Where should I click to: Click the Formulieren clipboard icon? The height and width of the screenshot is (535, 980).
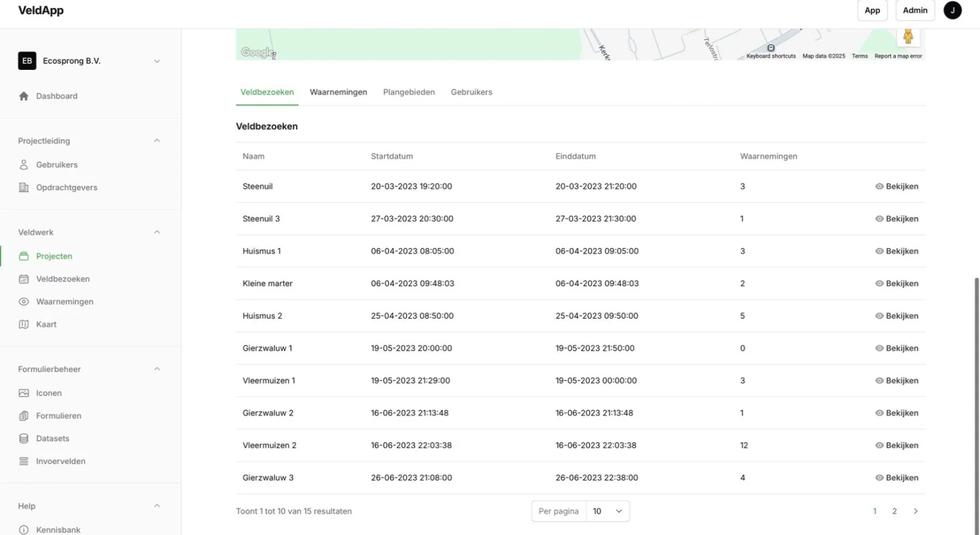[24, 415]
